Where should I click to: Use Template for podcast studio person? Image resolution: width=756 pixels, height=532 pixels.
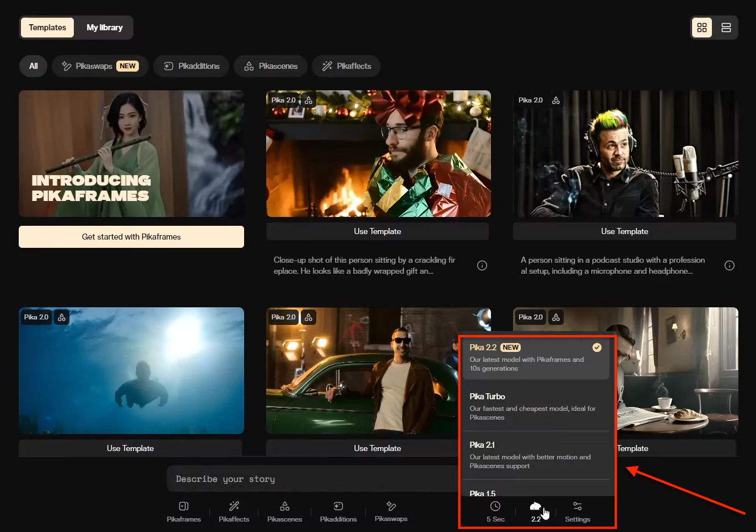(x=625, y=231)
